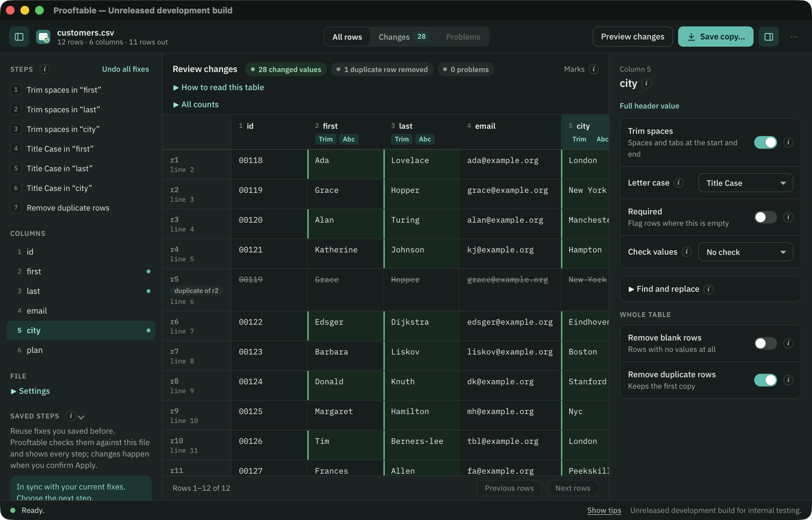Click the Preview changes button
This screenshot has width=812, height=520.
point(632,37)
